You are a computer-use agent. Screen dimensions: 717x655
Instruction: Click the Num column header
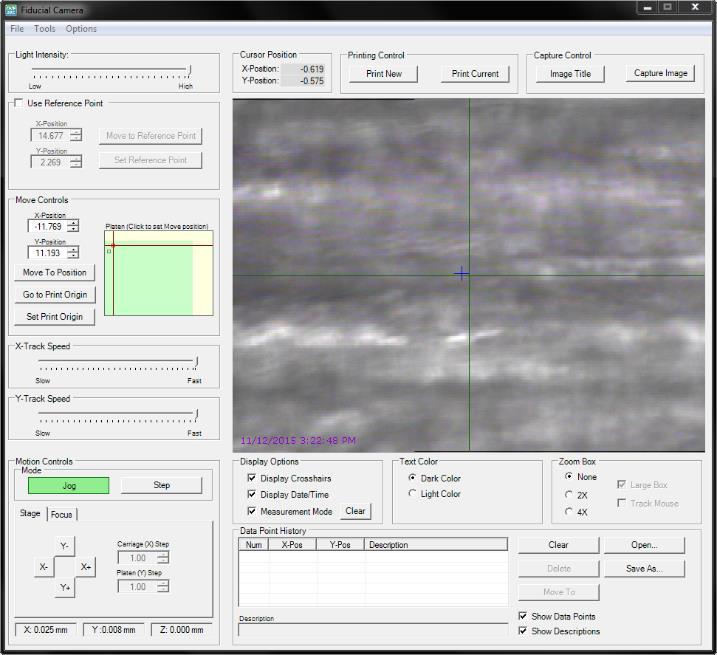254,544
